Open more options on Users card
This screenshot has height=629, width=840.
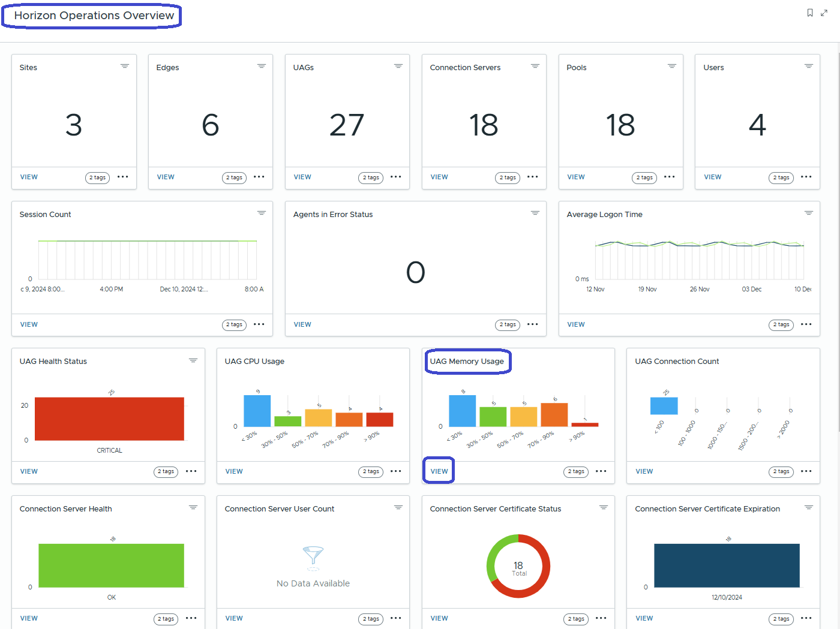806,177
